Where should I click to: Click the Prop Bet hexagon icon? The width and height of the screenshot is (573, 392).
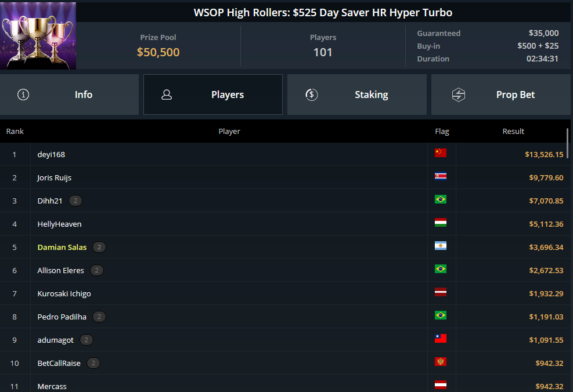459,95
